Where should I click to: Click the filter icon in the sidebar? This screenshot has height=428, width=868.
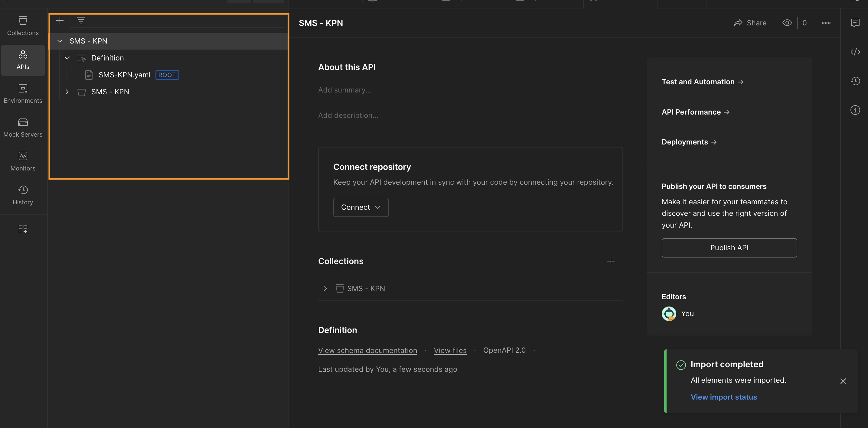click(81, 21)
